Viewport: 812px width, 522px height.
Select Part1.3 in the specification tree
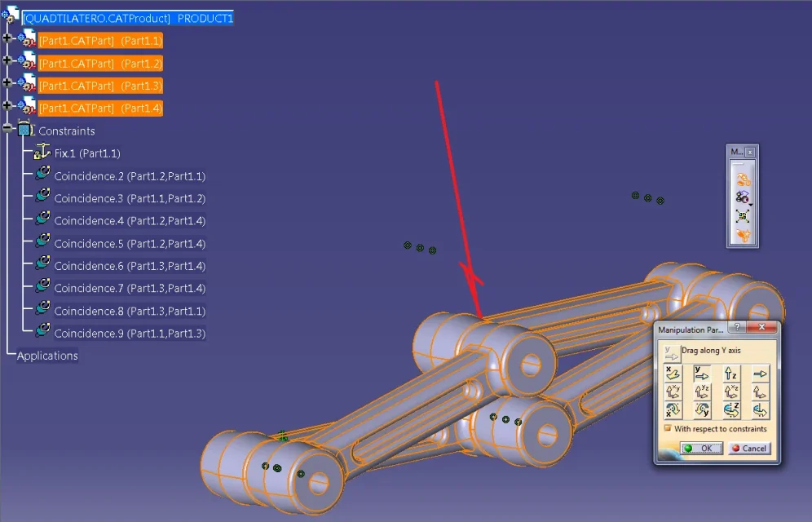100,86
